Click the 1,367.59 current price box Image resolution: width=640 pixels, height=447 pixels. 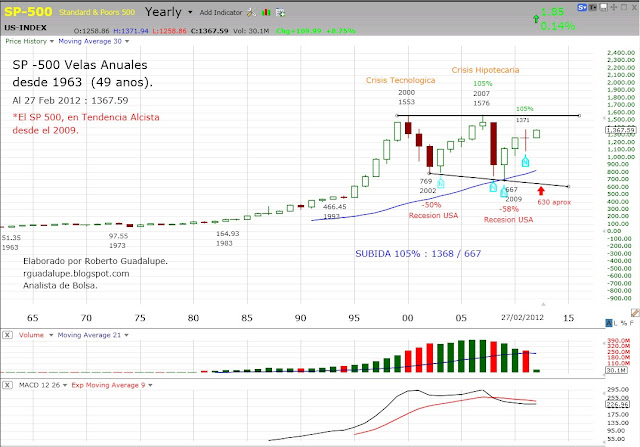[620, 130]
